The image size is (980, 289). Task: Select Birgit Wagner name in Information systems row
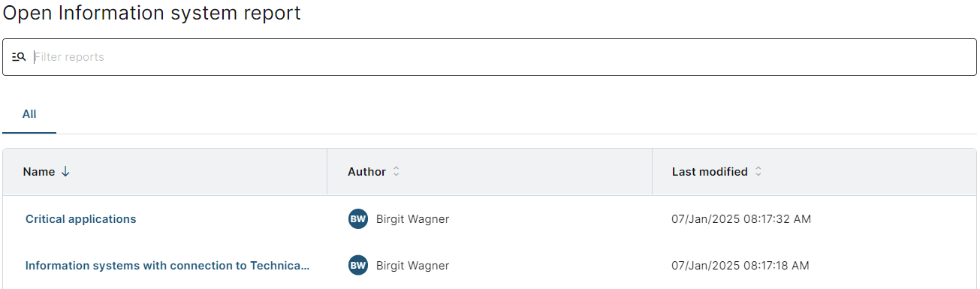click(412, 266)
